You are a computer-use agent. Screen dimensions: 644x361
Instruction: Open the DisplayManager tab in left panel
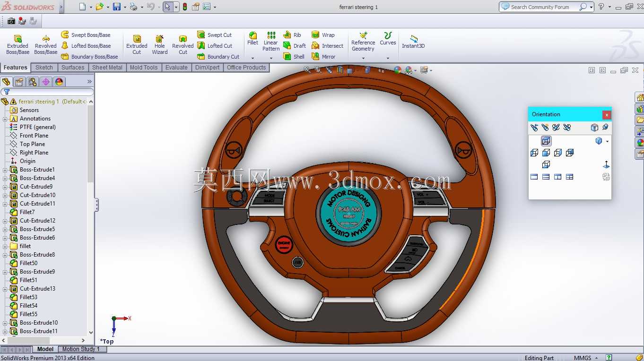(59, 82)
